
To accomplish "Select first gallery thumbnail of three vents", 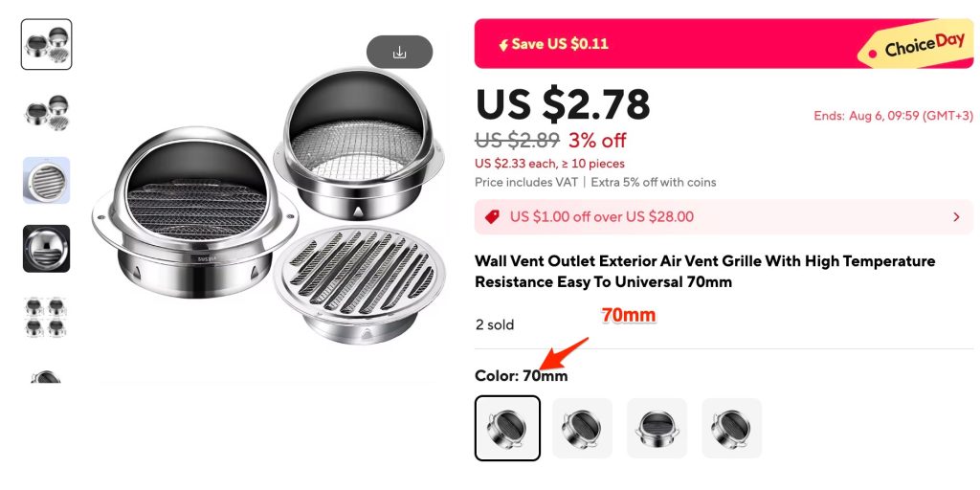I will 46,44.
